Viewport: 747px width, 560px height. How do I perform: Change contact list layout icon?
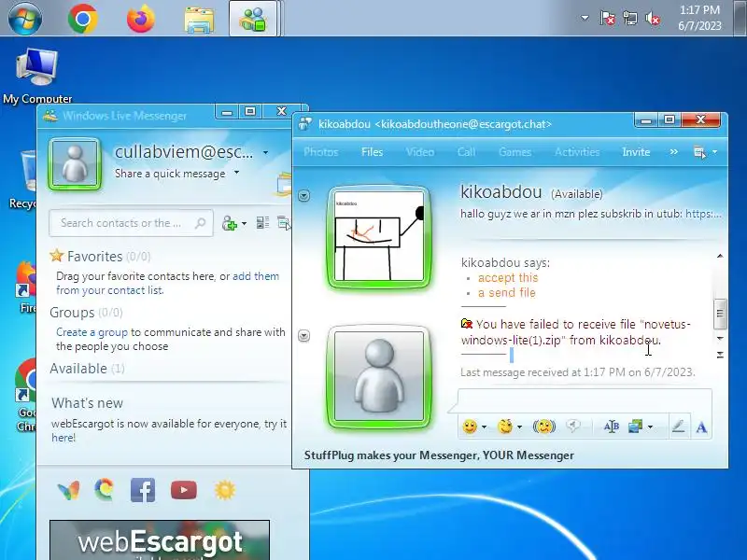263,222
